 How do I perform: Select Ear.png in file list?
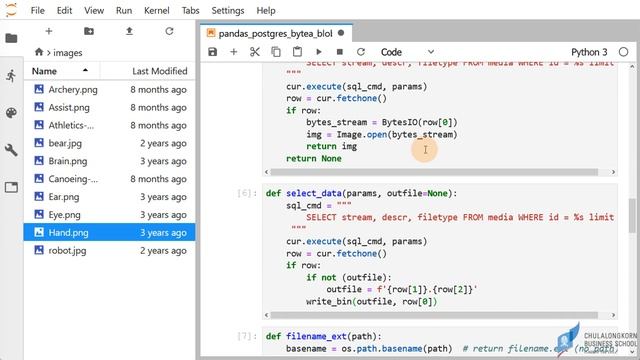pos(109,197)
